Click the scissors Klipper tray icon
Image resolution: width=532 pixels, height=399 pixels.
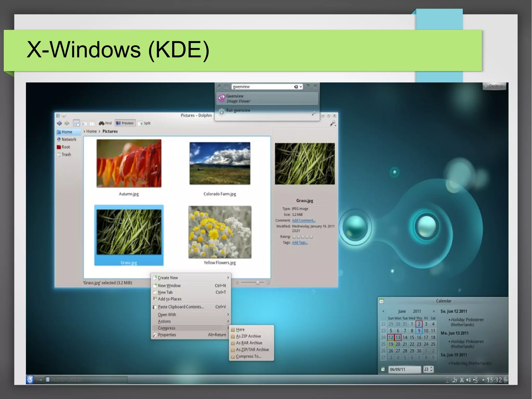coord(462,380)
